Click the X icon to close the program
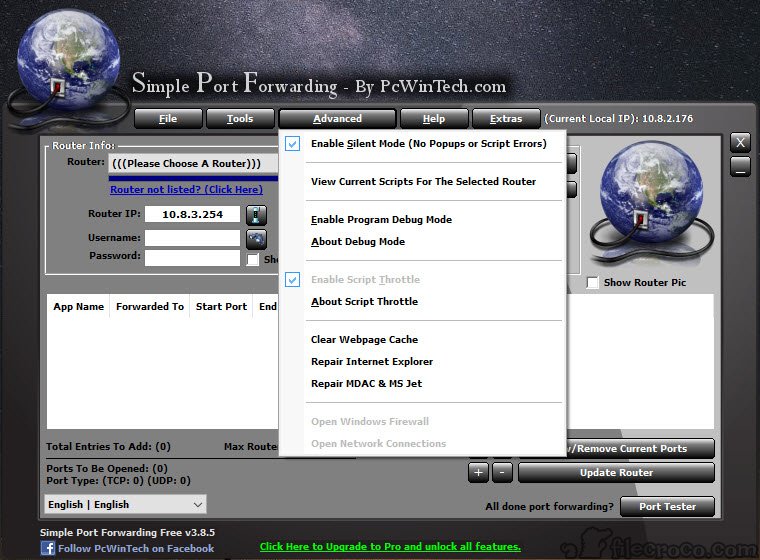This screenshot has height=560, width=760. 740,143
